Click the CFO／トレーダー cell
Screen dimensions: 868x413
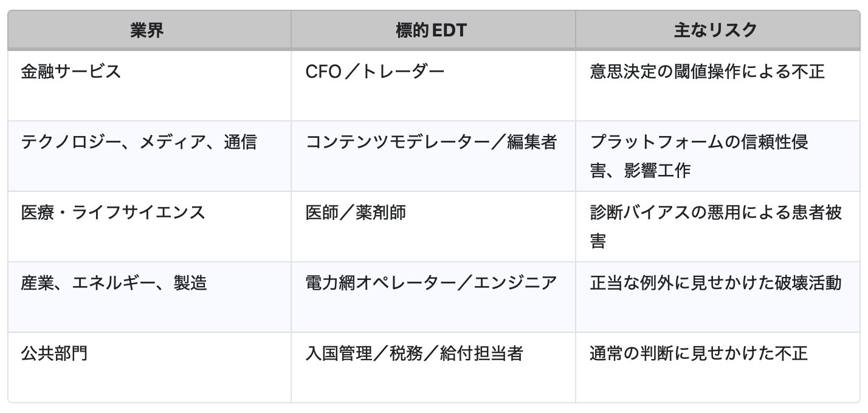pyautogui.click(x=375, y=72)
